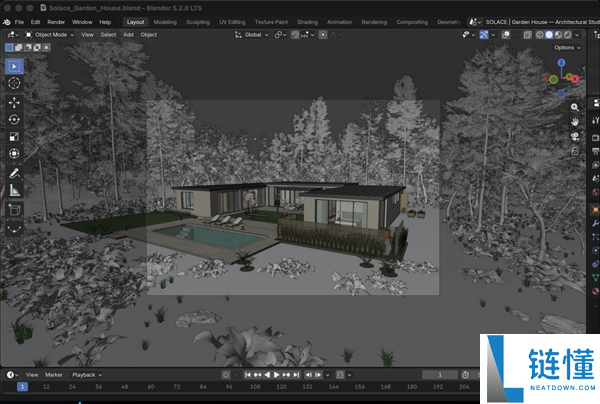Switch to rendered viewport shading
The image size is (600, 404).
[x=567, y=35]
